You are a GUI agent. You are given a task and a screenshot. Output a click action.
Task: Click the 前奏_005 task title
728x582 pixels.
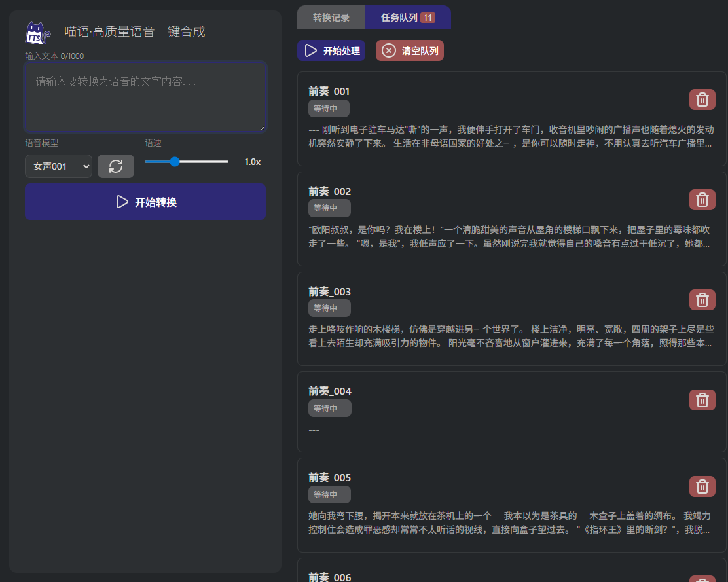tap(330, 477)
